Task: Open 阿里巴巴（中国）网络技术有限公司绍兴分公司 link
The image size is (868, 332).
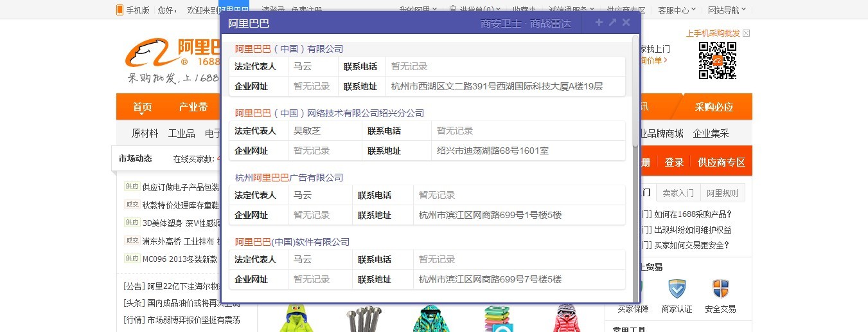Action: 330,113
